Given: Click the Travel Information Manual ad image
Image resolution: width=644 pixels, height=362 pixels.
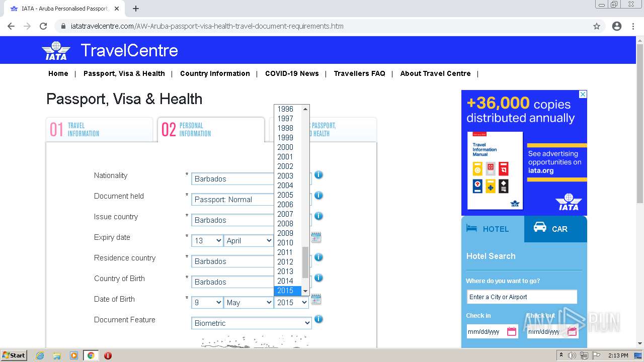Looking at the screenshot, I should point(495,170).
